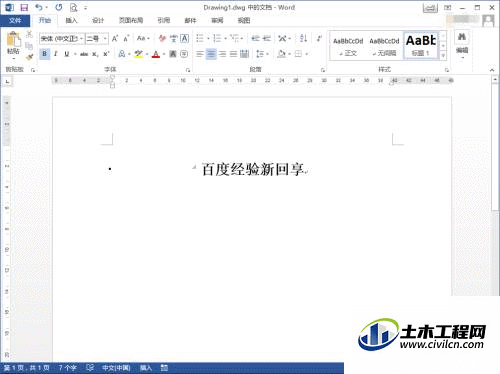
Task: Open the 文件 file tab
Action: coord(15,21)
